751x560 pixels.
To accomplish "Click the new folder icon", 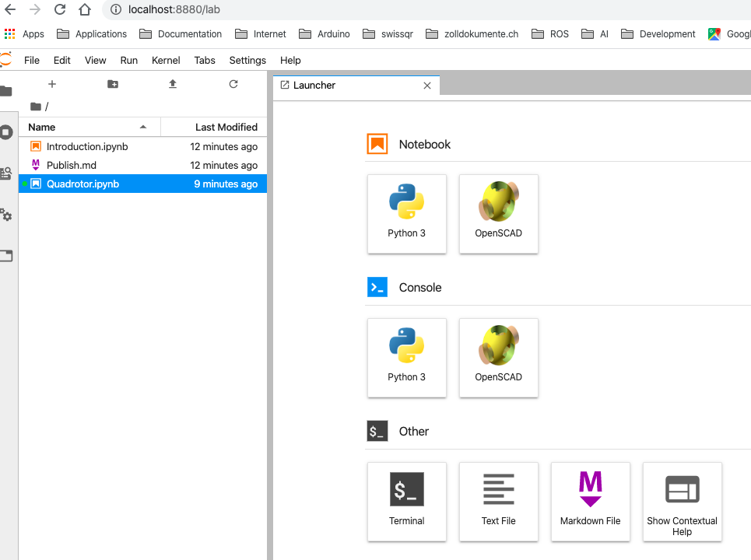I will tap(113, 84).
